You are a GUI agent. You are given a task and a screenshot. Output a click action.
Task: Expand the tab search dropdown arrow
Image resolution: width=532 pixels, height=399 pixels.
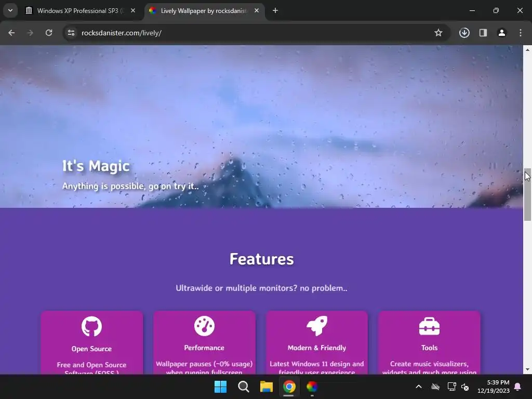click(10, 10)
